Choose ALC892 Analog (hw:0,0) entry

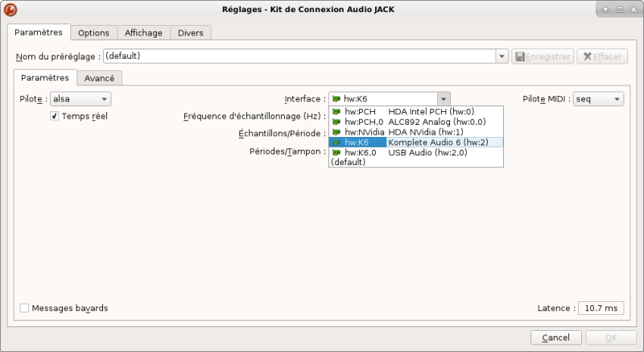(x=416, y=122)
